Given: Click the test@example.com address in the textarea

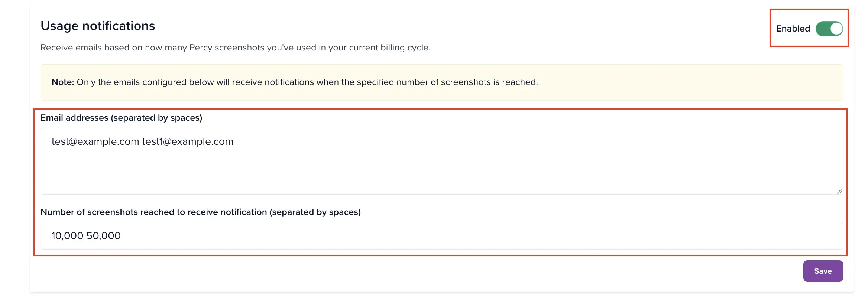Looking at the screenshot, I should [x=95, y=141].
